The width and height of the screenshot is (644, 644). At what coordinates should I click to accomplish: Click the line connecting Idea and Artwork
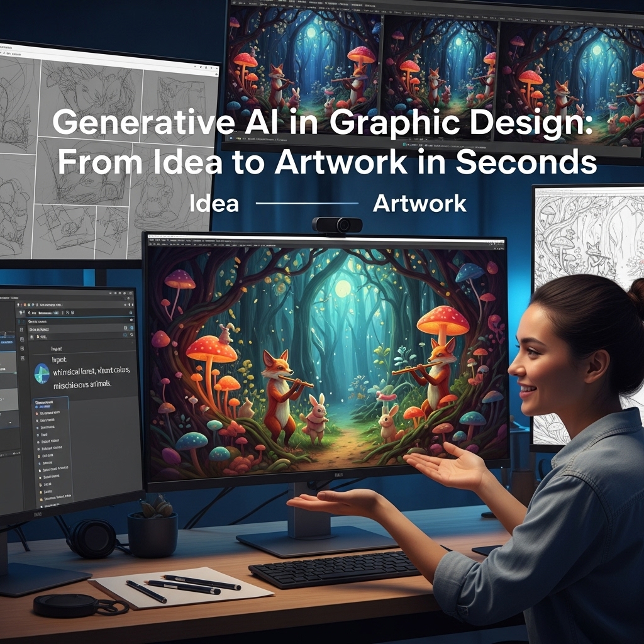click(x=307, y=203)
